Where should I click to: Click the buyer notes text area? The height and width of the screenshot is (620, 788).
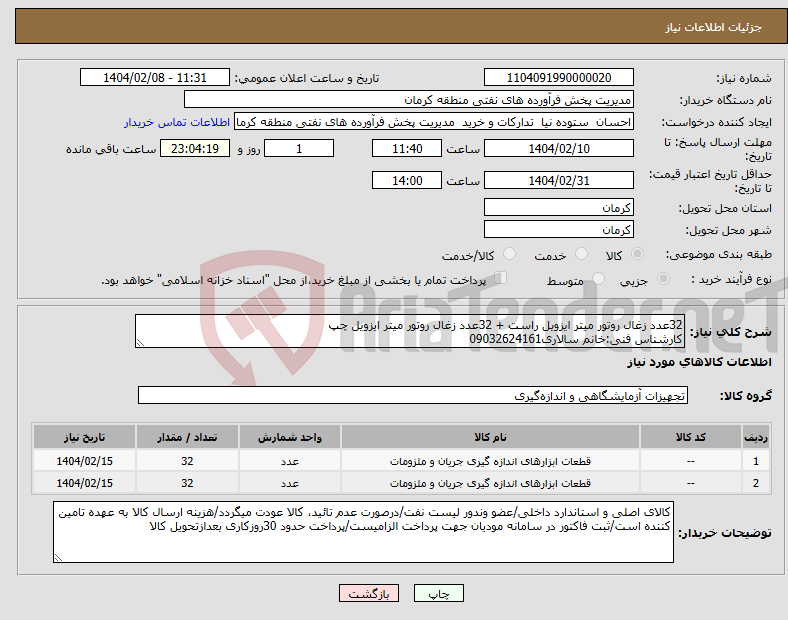click(x=363, y=532)
